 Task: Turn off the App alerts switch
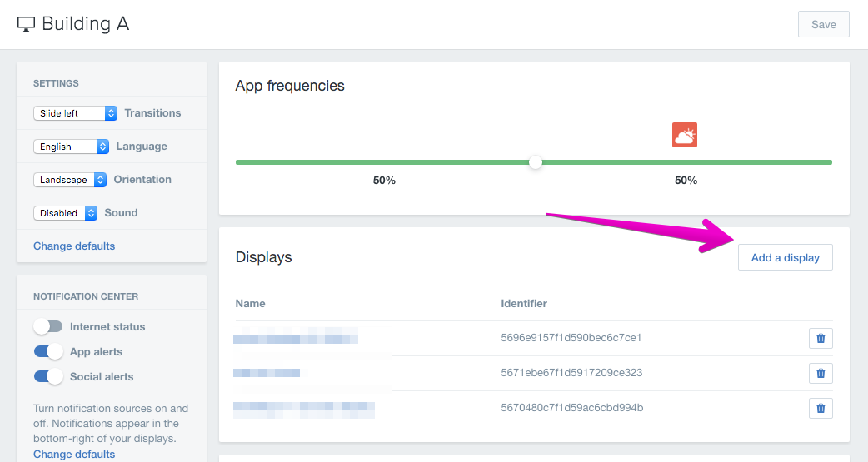[x=48, y=351]
